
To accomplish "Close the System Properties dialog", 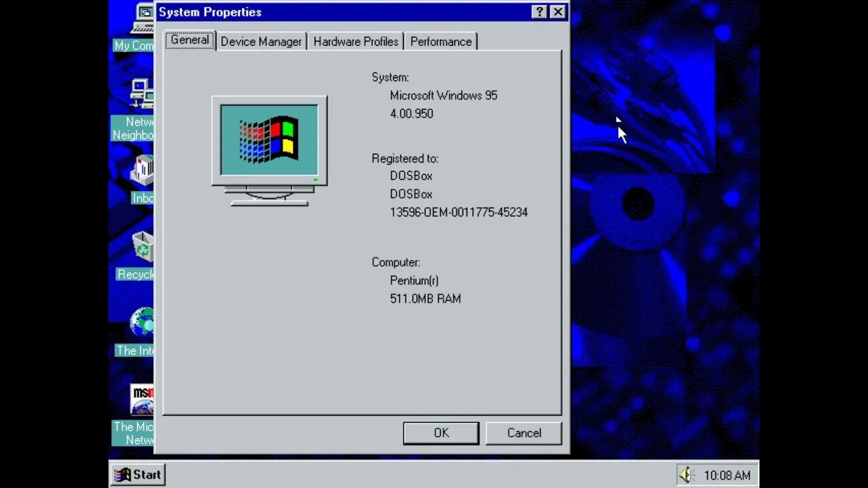I will [557, 12].
